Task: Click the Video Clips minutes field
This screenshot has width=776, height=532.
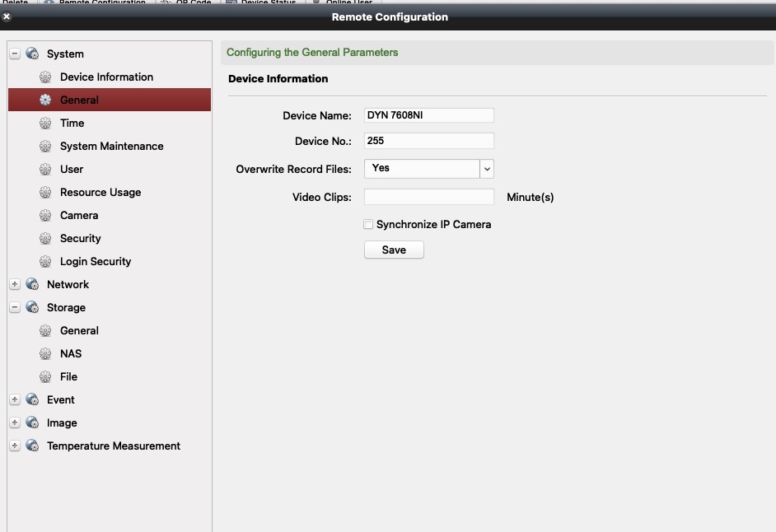Action: (428, 197)
